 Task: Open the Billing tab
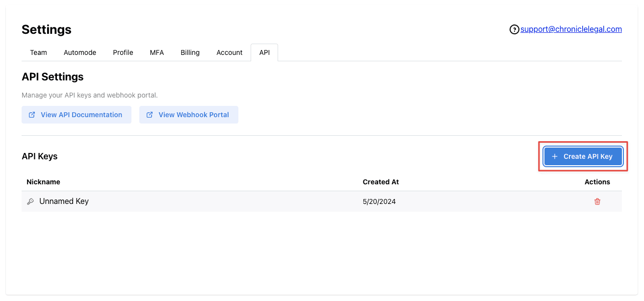190,52
